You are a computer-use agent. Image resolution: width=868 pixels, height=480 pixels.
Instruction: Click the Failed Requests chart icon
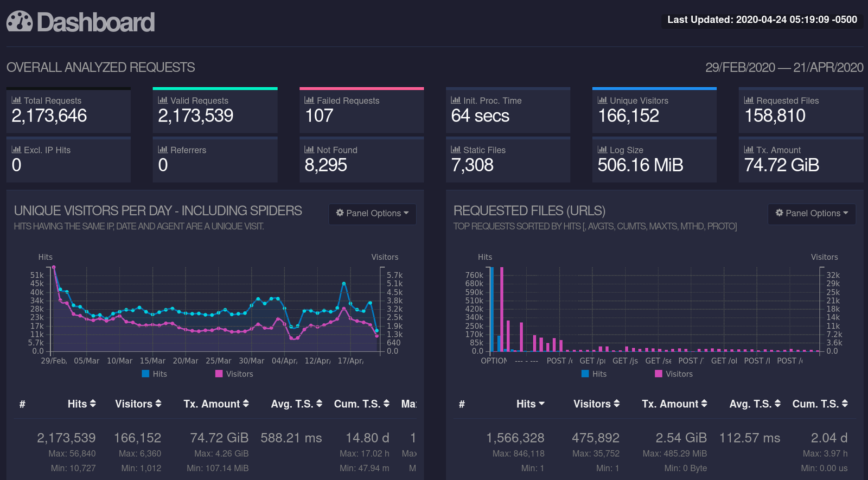[309, 100]
